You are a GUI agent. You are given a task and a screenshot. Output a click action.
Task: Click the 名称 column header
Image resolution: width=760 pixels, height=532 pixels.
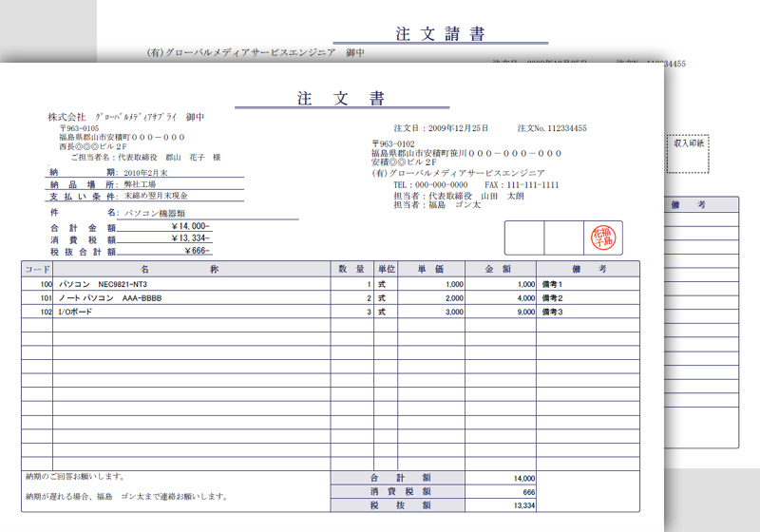click(x=192, y=270)
